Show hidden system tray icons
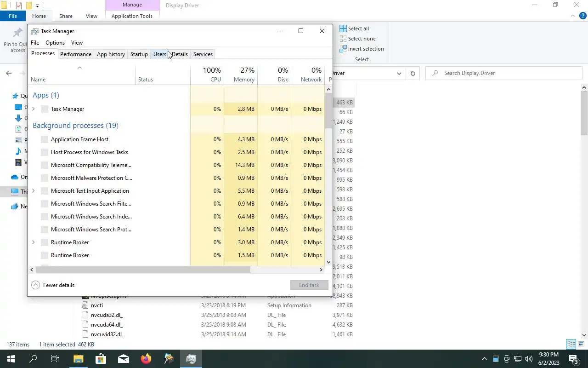This screenshot has width=588, height=368. pyautogui.click(x=484, y=359)
